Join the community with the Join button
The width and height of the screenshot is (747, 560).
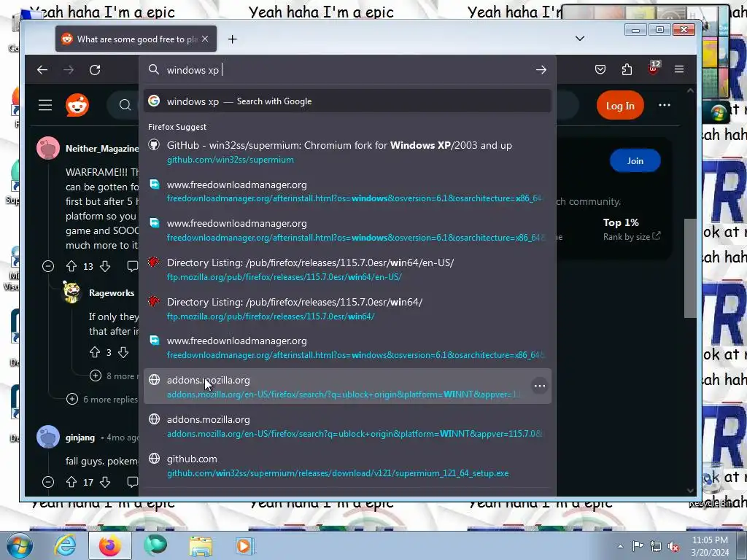pyautogui.click(x=635, y=161)
